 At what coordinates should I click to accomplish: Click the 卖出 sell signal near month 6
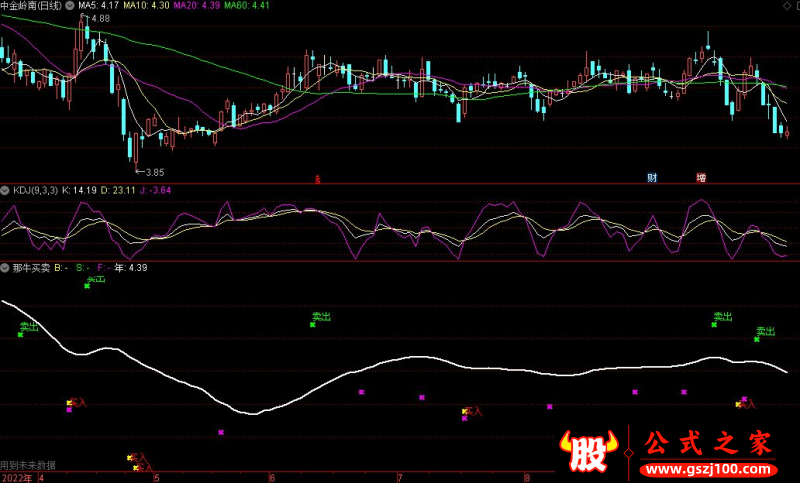(x=320, y=317)
